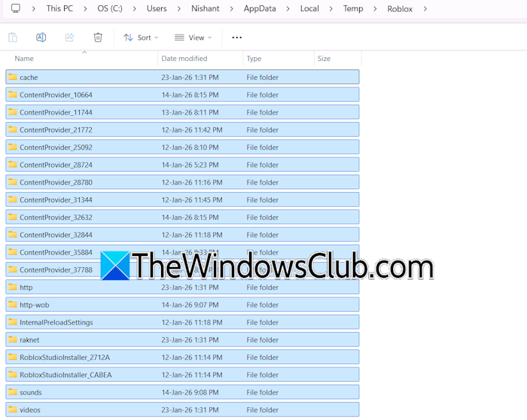The height and width of the screenshot is (420, 527).
Task: Click the RobloxStudioInstaller_2712A folder icon
Action: pyautogui.click(x=13, y=357)
